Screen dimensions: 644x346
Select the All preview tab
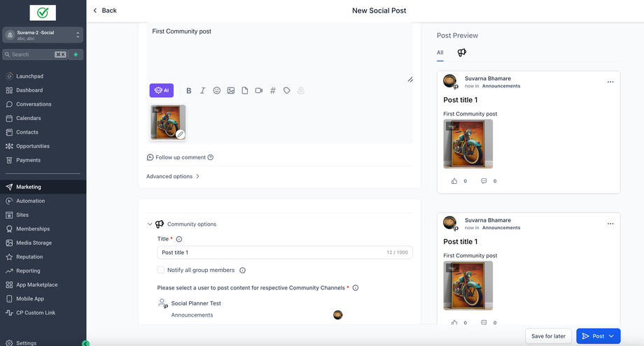pos(440,52)
